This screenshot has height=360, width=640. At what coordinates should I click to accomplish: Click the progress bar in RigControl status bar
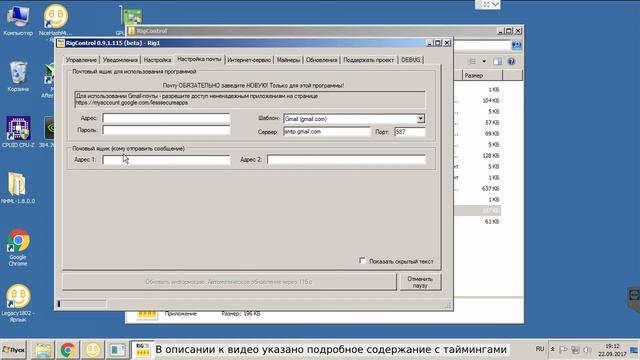click(82, 304)
